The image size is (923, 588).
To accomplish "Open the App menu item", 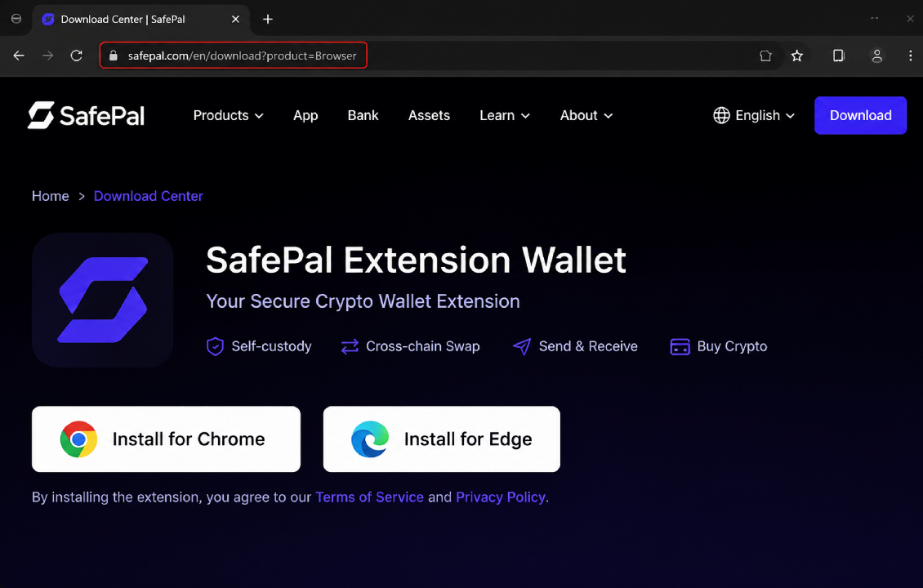I will coord(305,115).
